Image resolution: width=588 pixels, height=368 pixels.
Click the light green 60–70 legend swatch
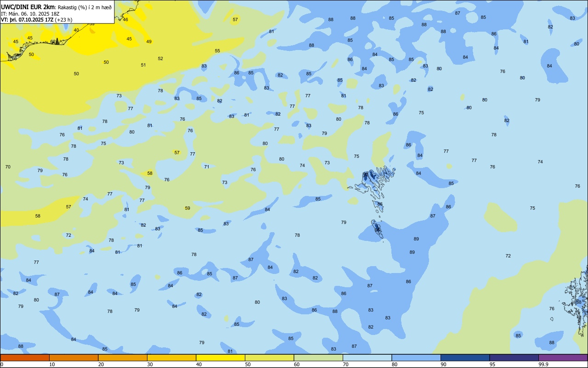pyautogui.click(x=318, y=357)
